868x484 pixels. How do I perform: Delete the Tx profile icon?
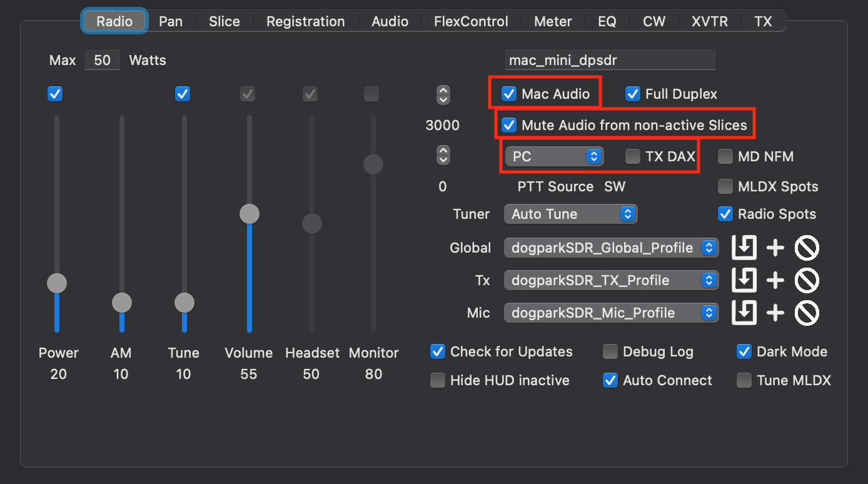coord(807,281)
